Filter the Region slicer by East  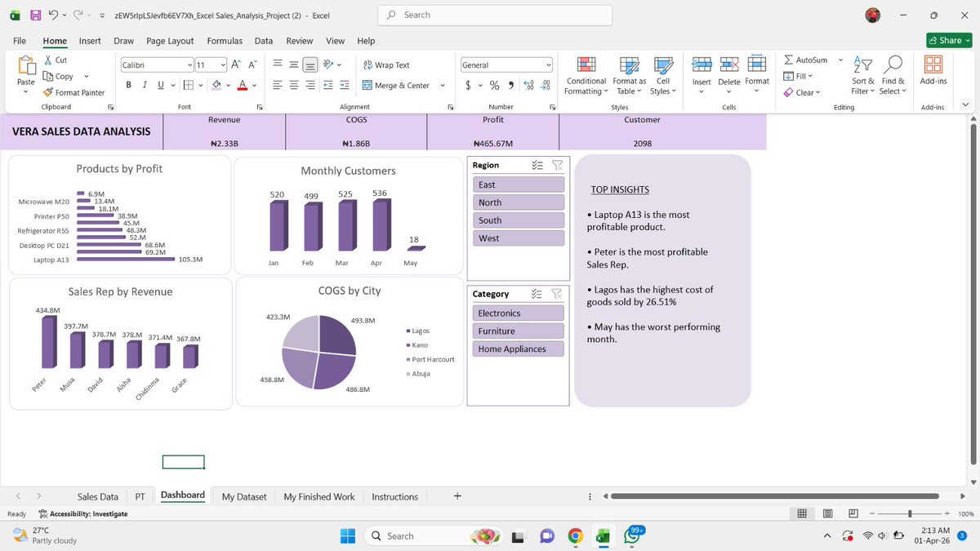[519, 184]
